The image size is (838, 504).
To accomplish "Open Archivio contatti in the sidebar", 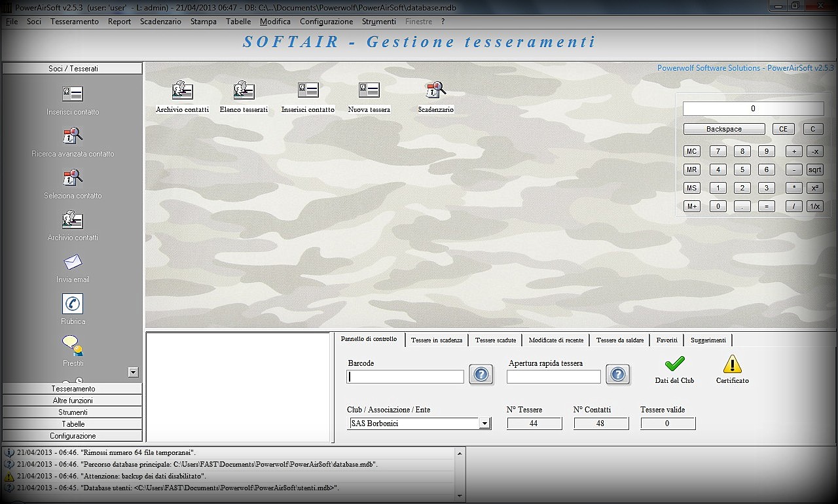I will [73, 220].
